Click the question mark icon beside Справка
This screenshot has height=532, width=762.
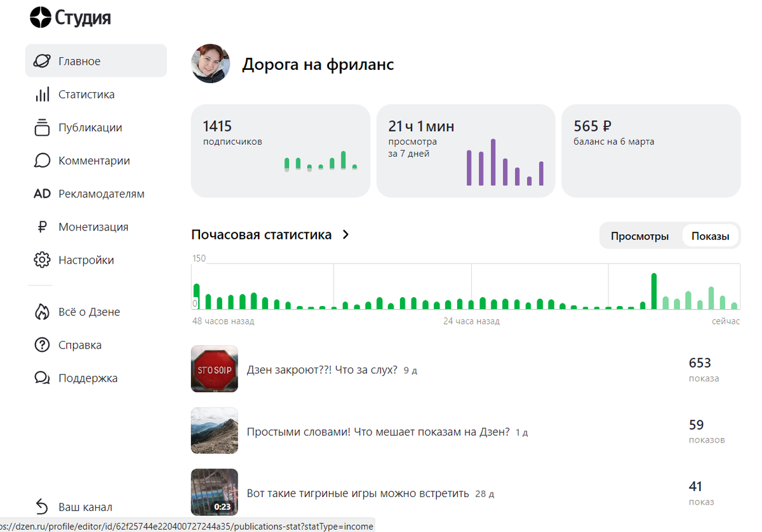pyautogui.click(x=42, y=345)
